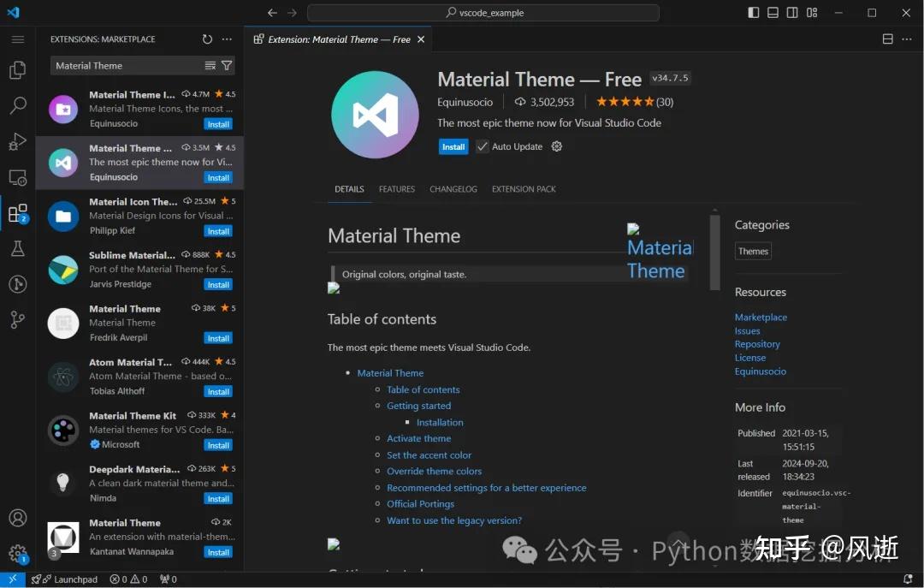
Task: Toggle the Auto Update checkbox
Action: coord(482,146)
